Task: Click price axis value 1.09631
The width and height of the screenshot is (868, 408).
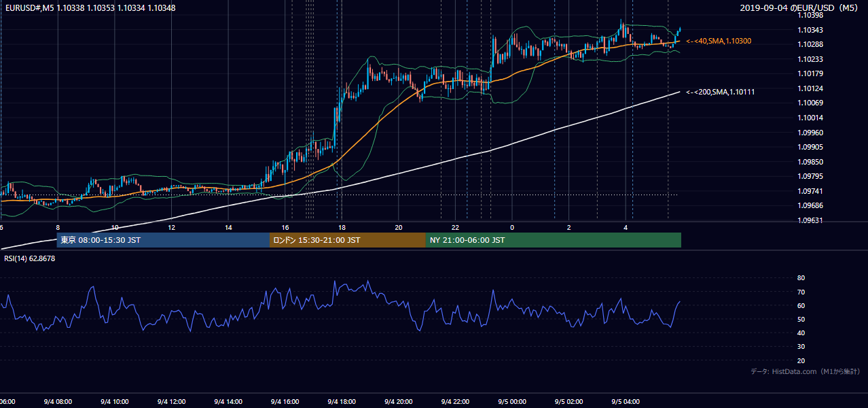Action: [x=810, y=220]
